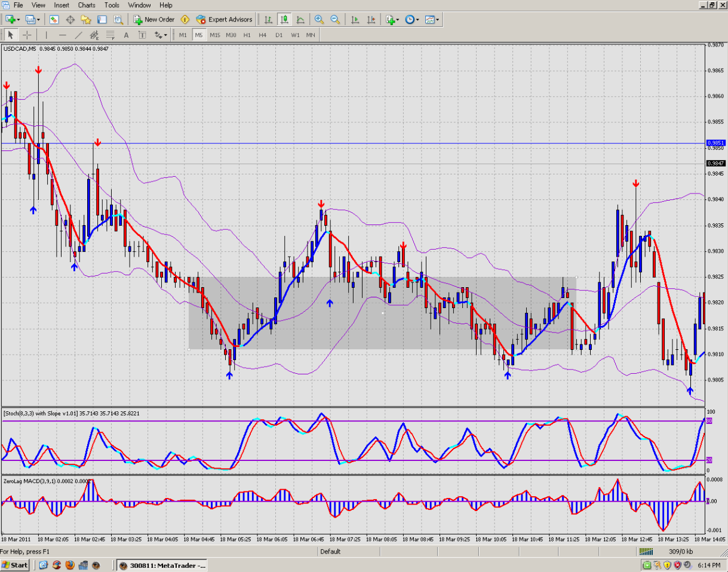The image size is (728, 572).
Task: Open MetaEditor with yellow diamond icon
Action: click(185, 19)
